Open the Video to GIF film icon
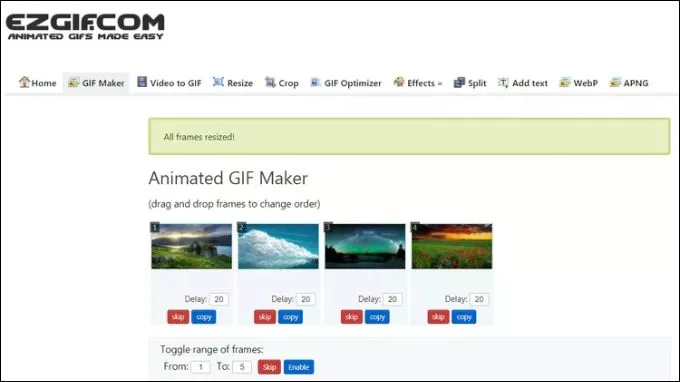This screenshot has height=382, width=680. click(x=142, y=82)
